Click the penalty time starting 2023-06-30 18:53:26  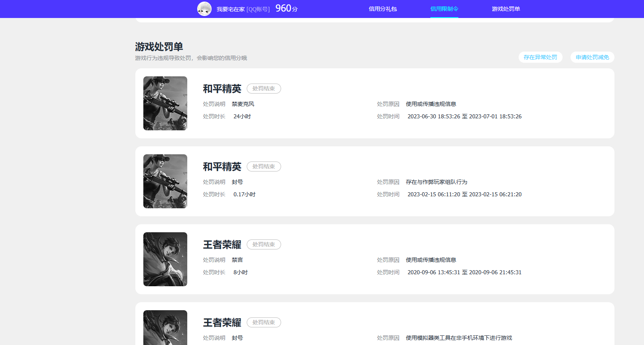(x=465, y=116)
